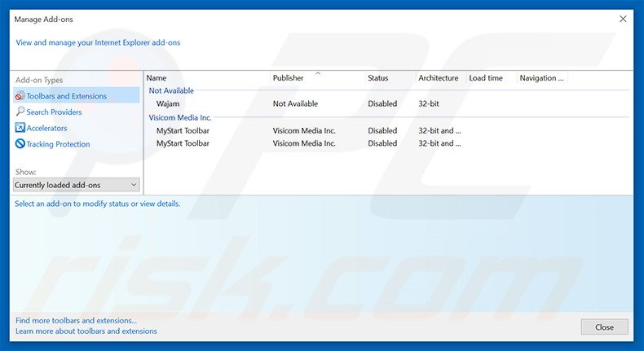
Task: Select the second MyStart Toolbar row
Action: tap(388, 143)
